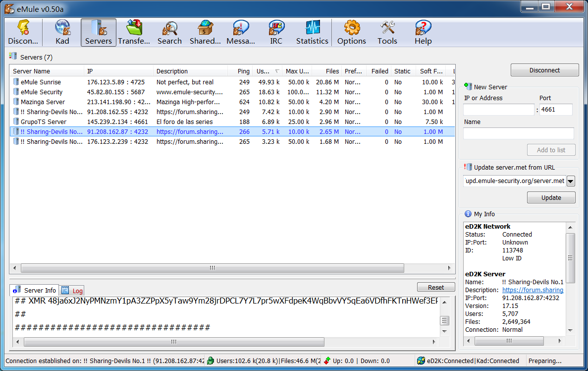Click the server list horizontal scrollbar

pyautogui.click(x=212, y=268)
